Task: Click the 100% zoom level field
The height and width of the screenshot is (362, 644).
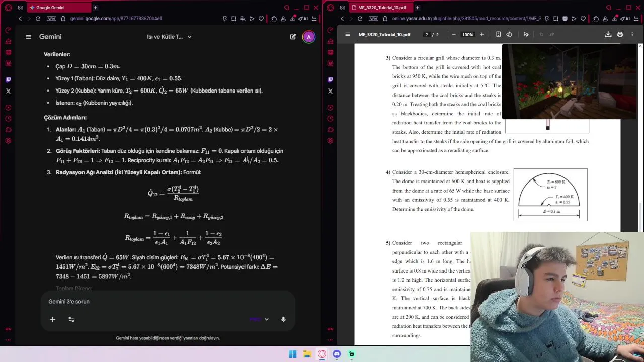Action: coord(468,35)
